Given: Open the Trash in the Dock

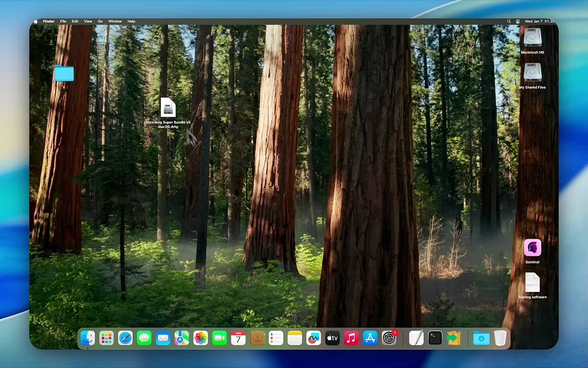Looking at the screenshot, I should tap(500, 338).
